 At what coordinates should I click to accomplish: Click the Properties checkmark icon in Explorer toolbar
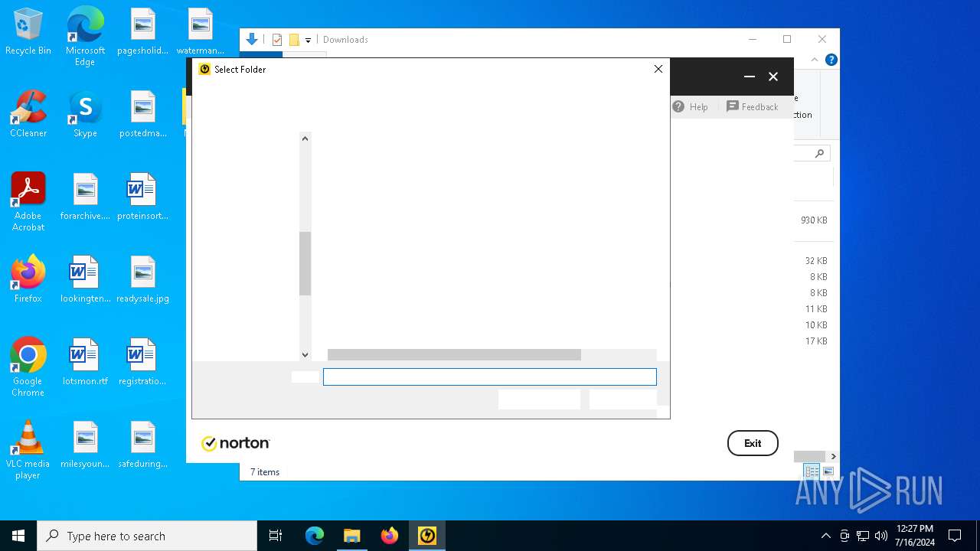click(277, 40)
